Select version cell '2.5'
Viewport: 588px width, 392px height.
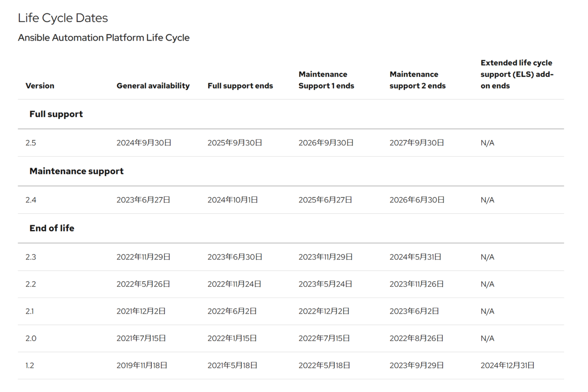click(x=31, y=143)
